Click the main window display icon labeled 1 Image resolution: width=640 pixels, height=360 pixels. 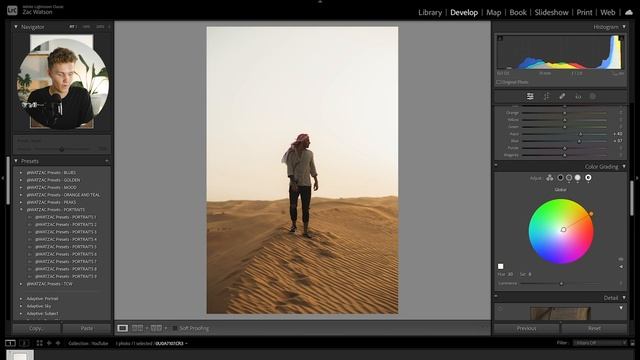tap(10, 343)
